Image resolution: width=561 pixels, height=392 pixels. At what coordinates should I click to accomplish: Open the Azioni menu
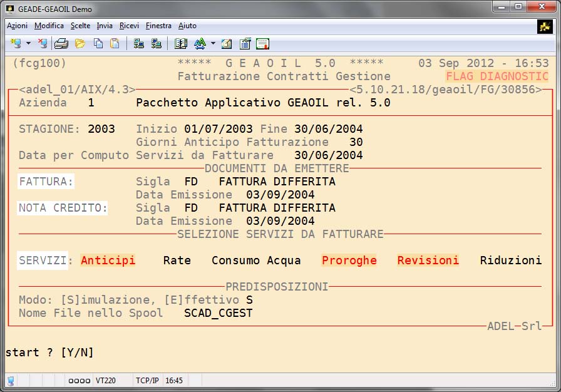click(x=17, y=26)
